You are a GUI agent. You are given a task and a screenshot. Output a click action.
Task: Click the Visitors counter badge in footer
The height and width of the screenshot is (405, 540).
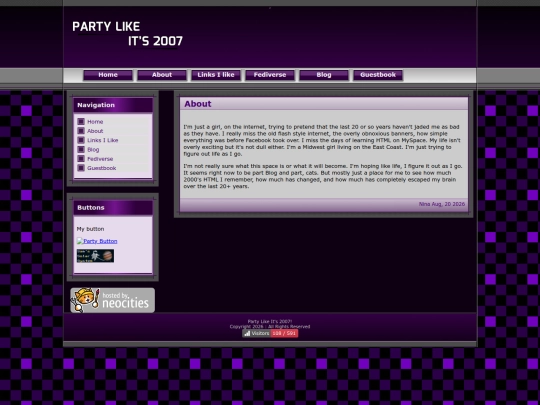point(270,333)
